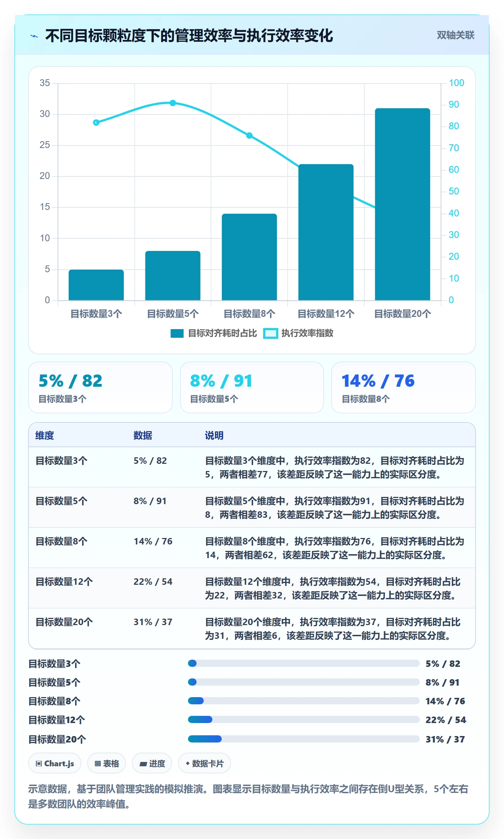Click the x-axis label 目标数量20个
Image resolution: width=504 pixels, height=839 pixels.
[x=402, y=314]
